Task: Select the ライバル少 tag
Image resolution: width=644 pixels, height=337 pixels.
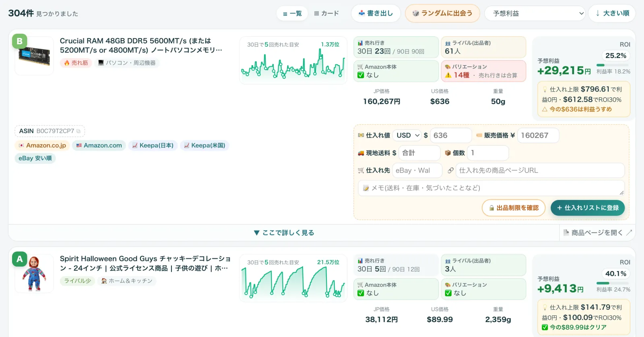Action: [x=78, y=281]
